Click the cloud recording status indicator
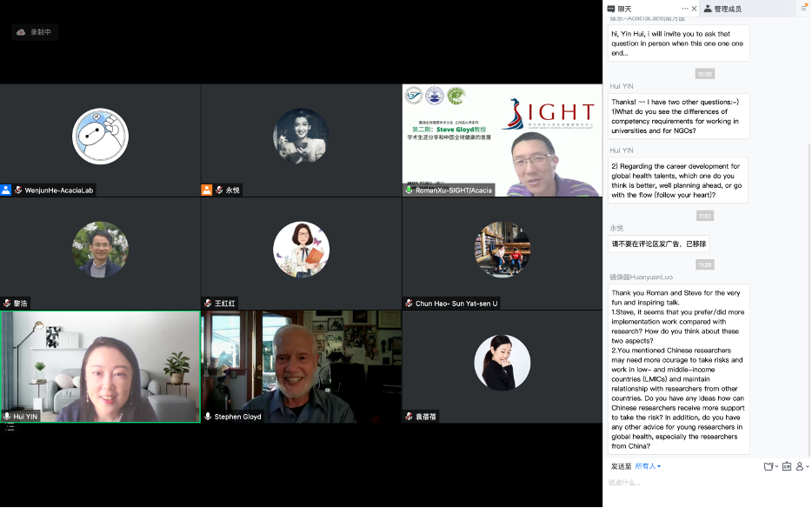This screenshot has height=508, width=812. pyautogui.click(x=35, y=32)
